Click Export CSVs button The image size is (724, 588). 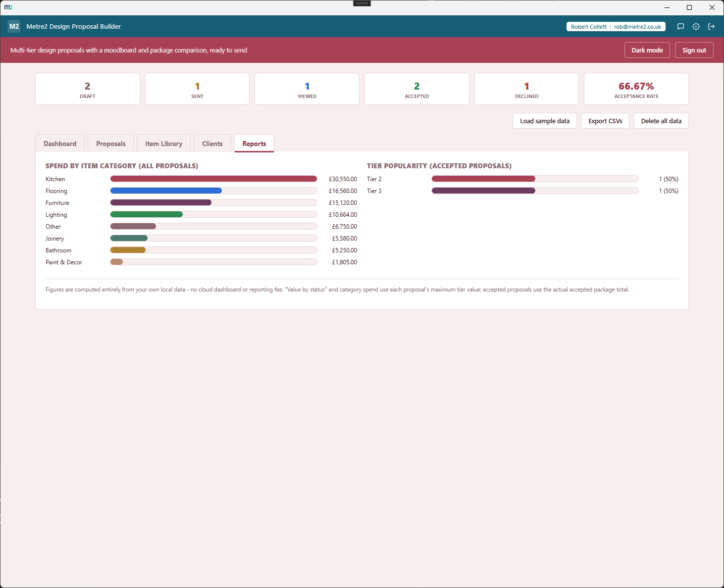[x=605, y=121]
